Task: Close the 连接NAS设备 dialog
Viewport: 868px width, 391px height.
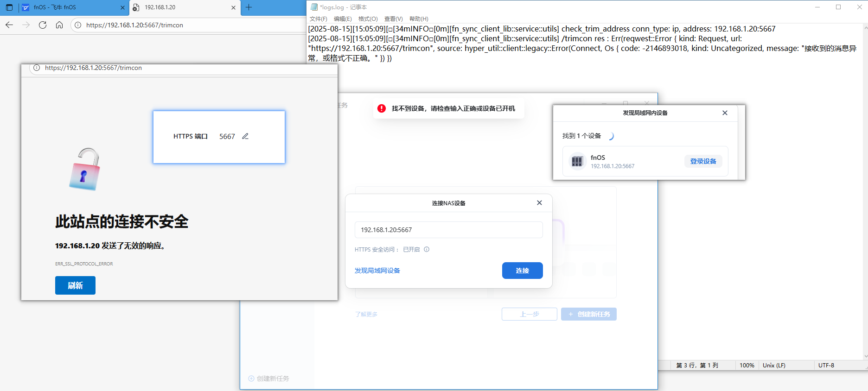Action: [539, 203]
